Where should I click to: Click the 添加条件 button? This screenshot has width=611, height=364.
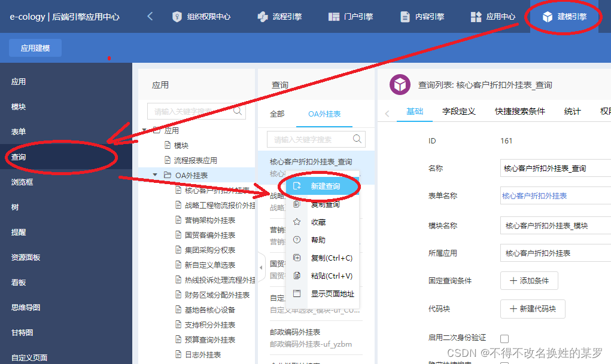(x=529, y=281)
